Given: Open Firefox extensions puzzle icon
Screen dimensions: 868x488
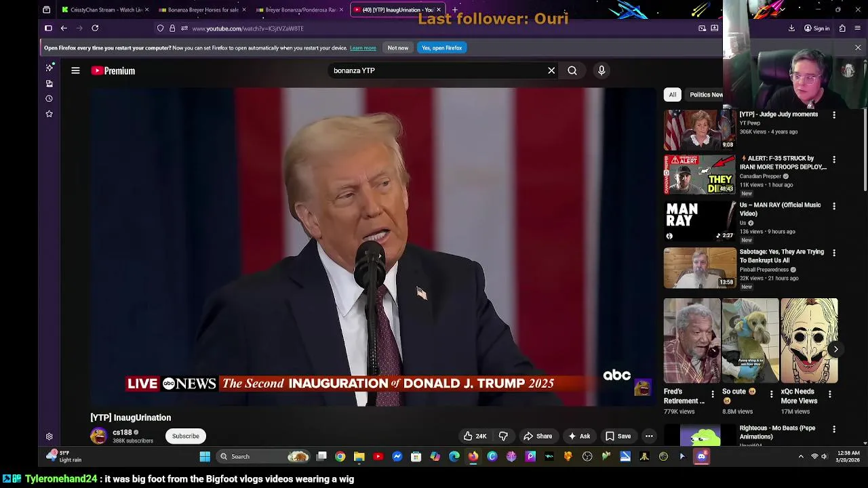Looking at the screenshot, I should click(x=842, y=28).
